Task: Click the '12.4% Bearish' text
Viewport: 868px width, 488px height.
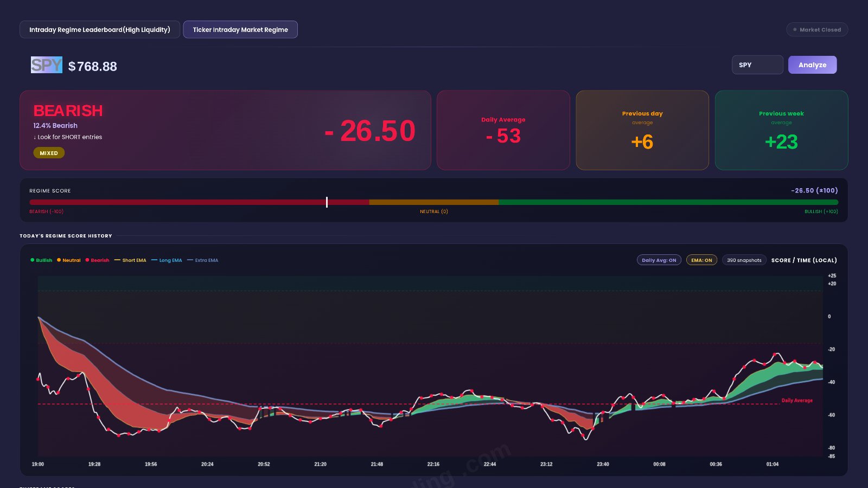Action: [x=55, y=125]
